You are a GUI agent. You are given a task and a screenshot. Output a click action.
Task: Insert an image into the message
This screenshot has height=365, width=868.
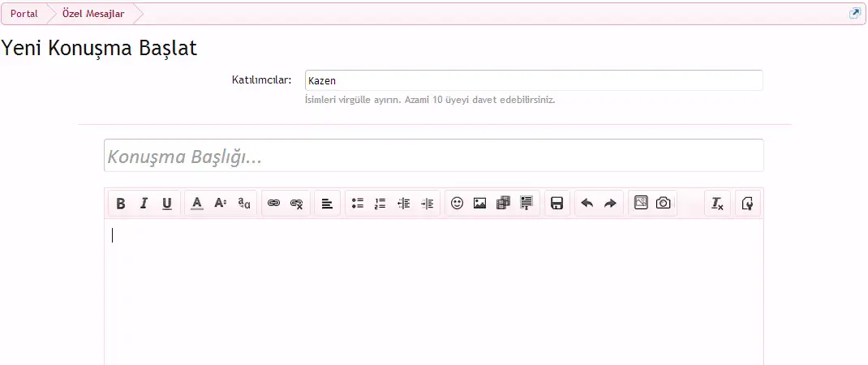coord(479,204)
